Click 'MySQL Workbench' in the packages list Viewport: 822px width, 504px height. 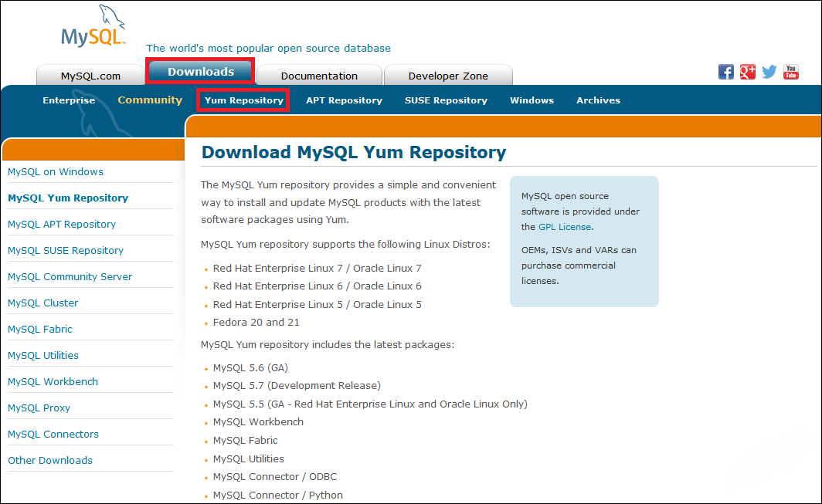(x=259, y=421)
